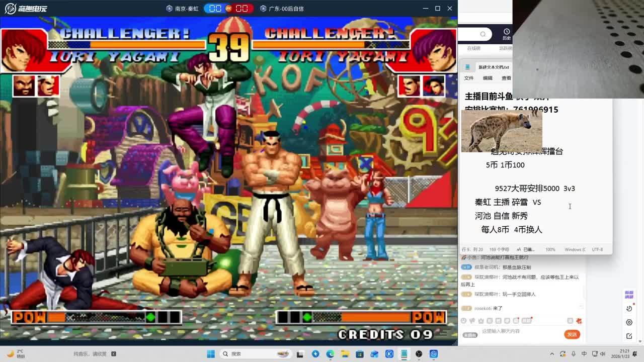Show hidden system tray icons

pos(552,354)
